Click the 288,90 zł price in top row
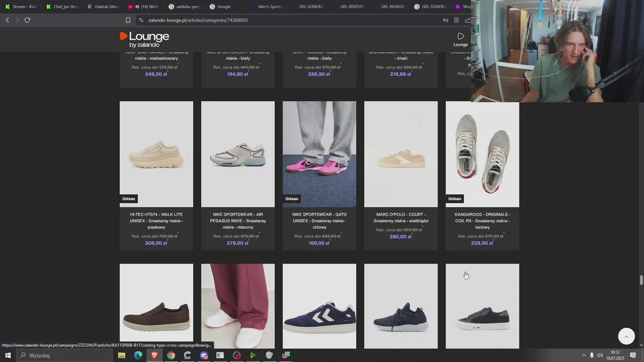The image size is (644, 362). (x=319, y=74)
